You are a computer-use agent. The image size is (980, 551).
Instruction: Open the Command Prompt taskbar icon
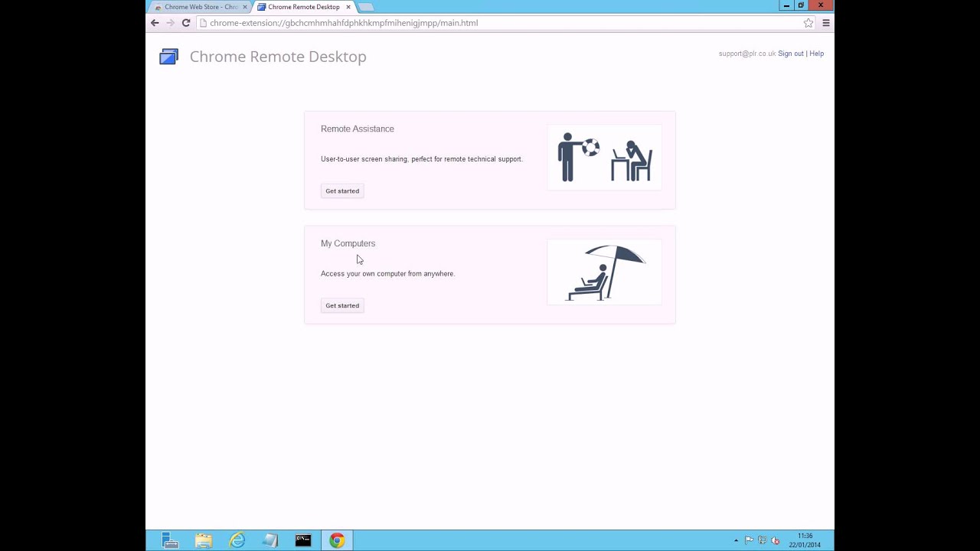302,541
